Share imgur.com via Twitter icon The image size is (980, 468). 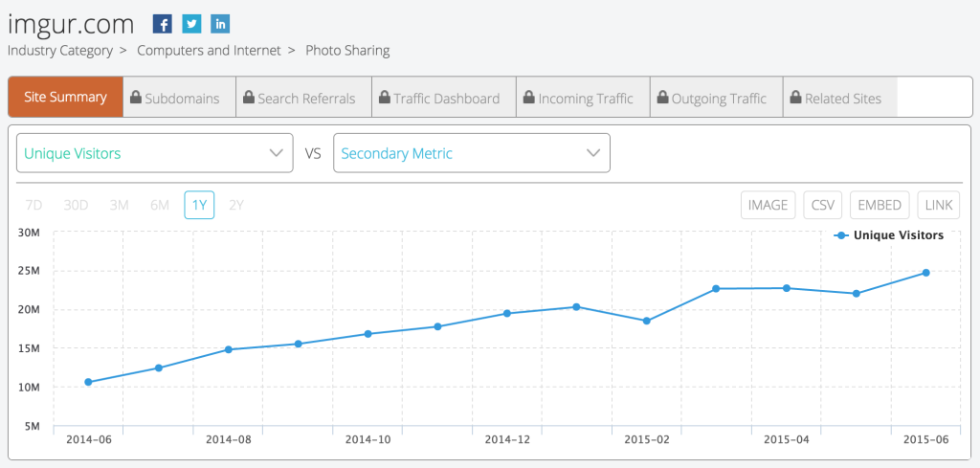191,24
